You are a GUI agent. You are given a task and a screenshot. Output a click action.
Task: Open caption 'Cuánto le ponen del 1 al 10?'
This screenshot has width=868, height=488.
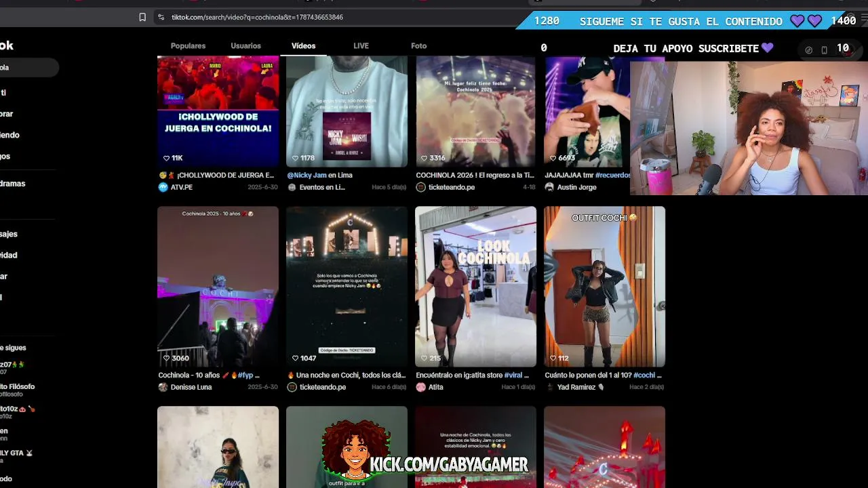[x=589, y=375]
